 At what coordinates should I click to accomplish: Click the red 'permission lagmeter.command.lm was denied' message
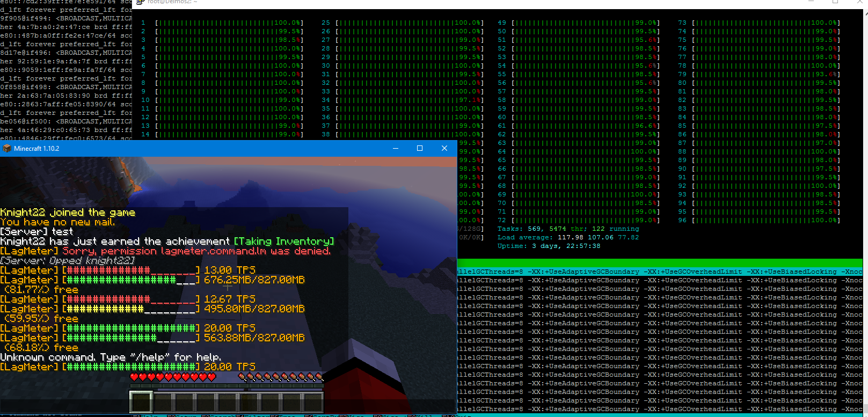(216, 251)
